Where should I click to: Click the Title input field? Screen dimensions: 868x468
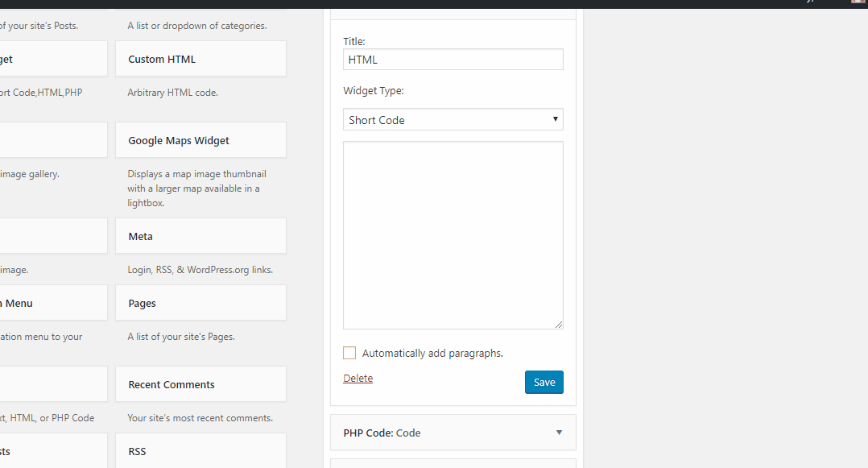click(453, 60)
